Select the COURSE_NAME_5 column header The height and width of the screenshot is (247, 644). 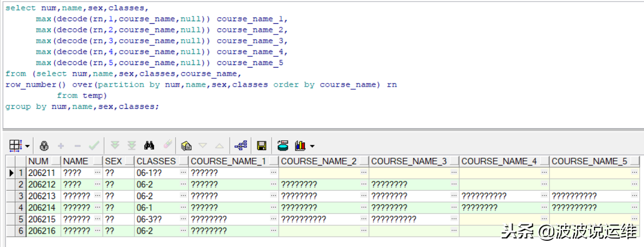pyautogui.click(x=595, y=161)
